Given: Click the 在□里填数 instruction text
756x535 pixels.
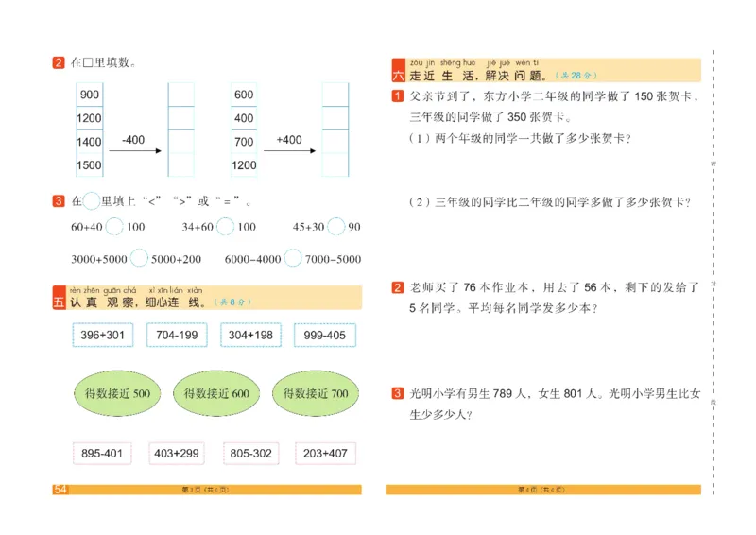Looking at the screenshot, I should tap(103, 62).
